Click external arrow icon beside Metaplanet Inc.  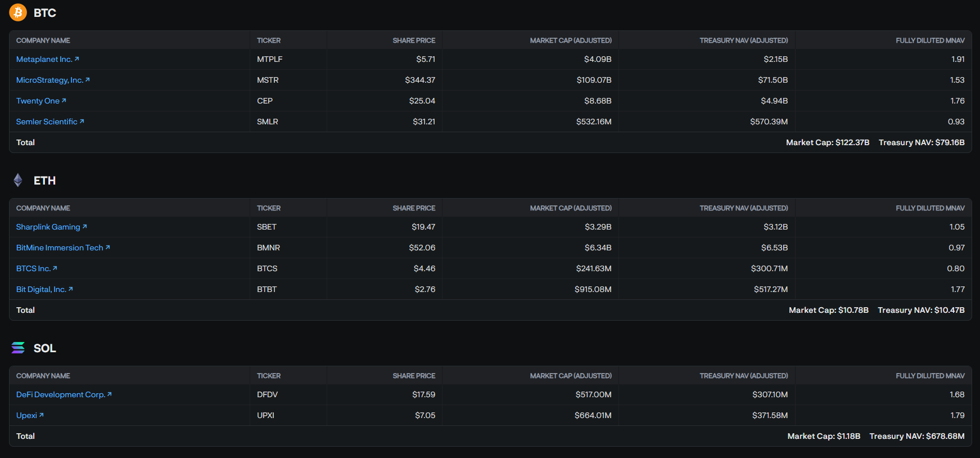click(77, 59)
